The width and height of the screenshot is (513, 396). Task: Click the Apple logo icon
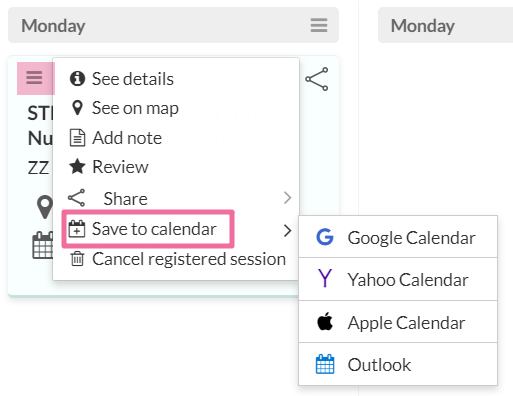click(x=325, y=321)
